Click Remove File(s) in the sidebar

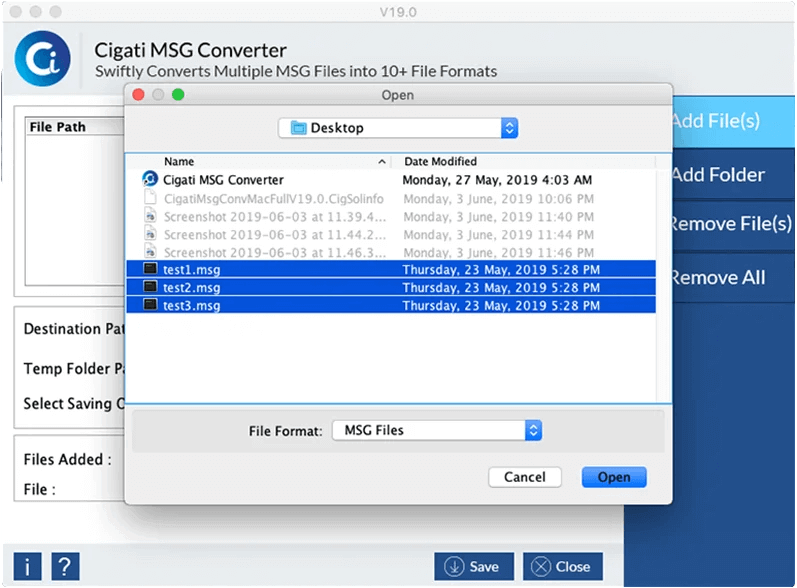[734, 224]
